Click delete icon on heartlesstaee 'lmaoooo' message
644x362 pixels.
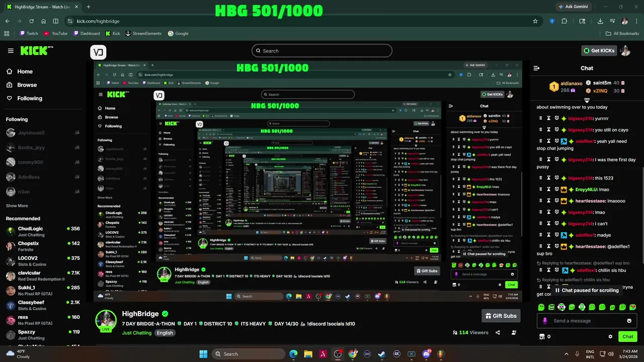pyautogui.click(x=541, y=201)
